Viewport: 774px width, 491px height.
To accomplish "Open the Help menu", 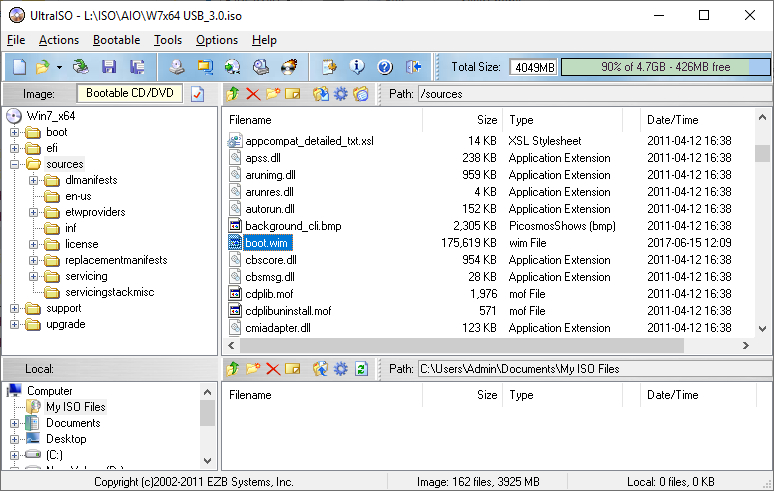I will 264,40.
